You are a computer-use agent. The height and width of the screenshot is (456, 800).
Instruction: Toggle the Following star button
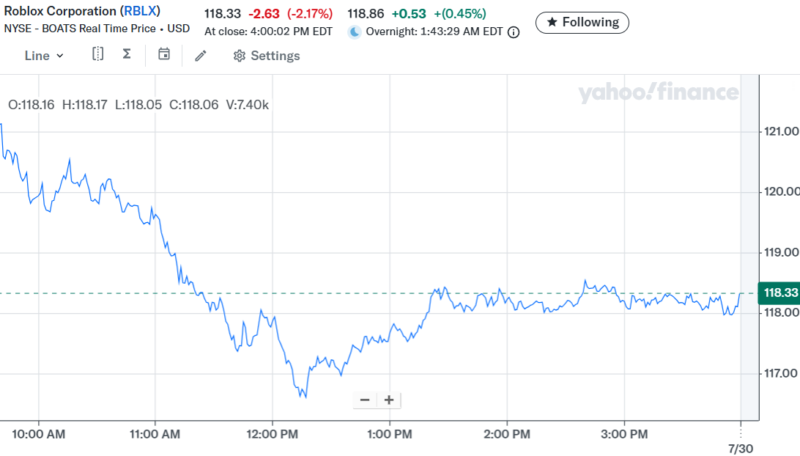[583, 21]
